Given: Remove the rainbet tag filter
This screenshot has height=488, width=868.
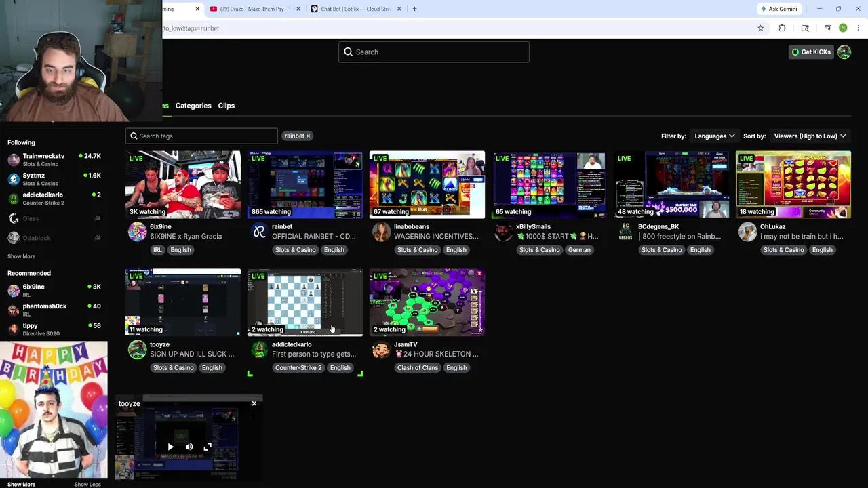Looking at the screenshot, I should coord(308,136).
